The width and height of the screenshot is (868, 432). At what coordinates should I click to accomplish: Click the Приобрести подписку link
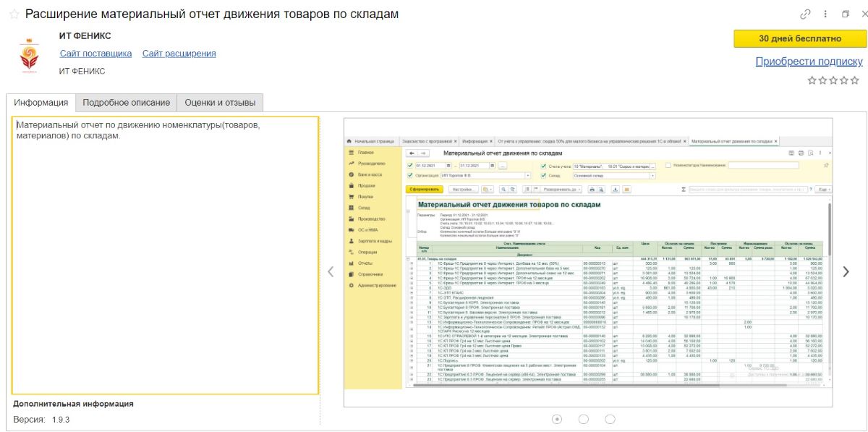pyautogui.click(x=809, y=62)
